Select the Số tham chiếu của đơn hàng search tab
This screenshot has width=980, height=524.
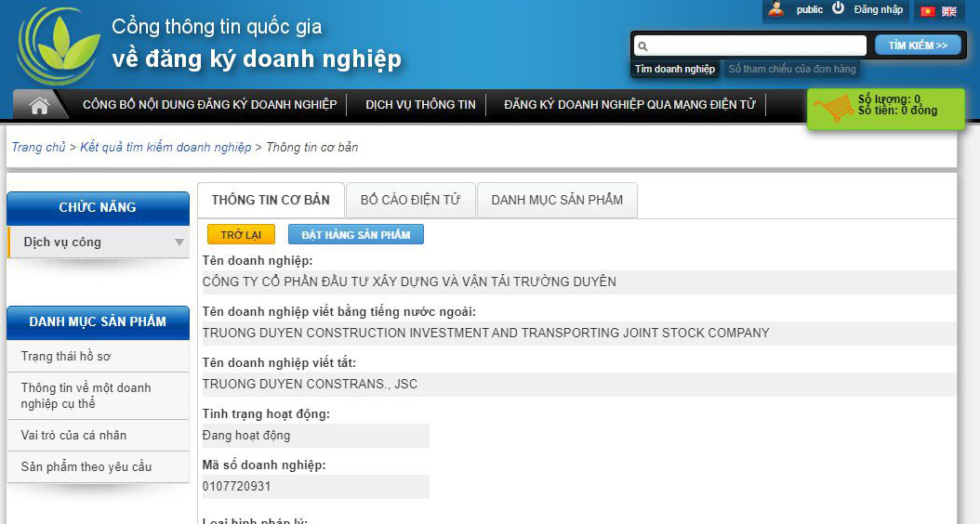[x=791, y=69]
